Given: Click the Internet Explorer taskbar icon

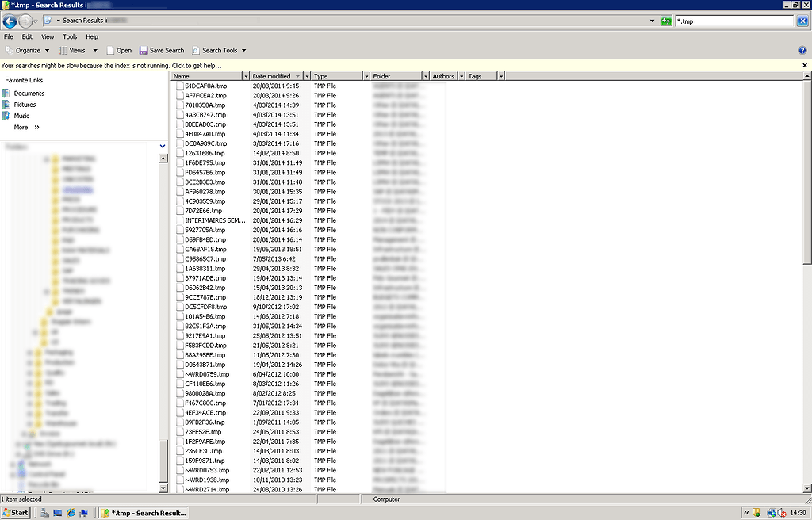Looking at the screenshot, I should pos(71,512).
